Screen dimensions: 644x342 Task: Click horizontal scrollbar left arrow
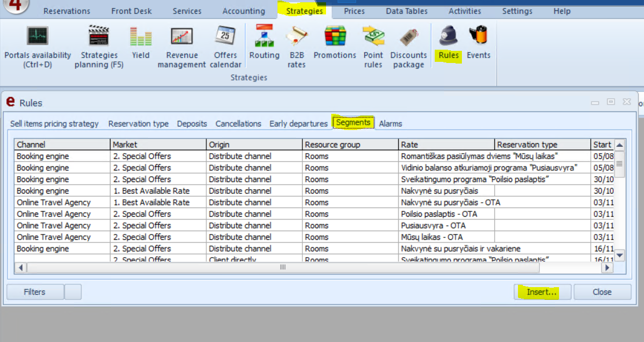click(20, 267)
